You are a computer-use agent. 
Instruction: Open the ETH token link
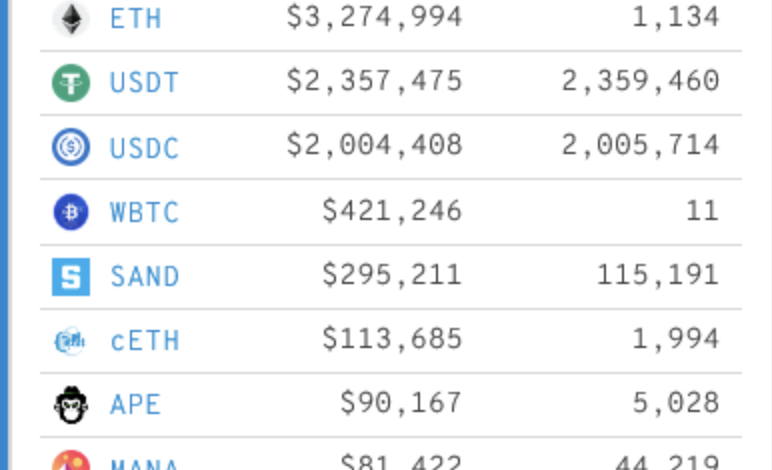pos(136,18)
